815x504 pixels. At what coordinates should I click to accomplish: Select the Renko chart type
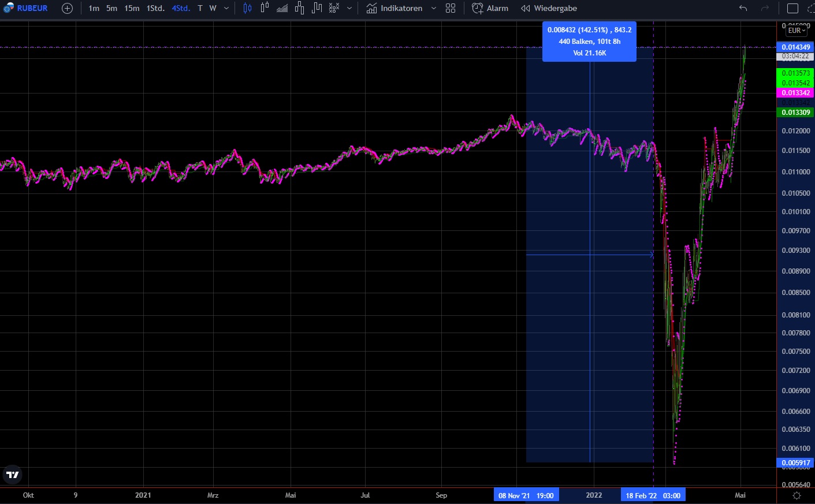click(x=299, y=8)
